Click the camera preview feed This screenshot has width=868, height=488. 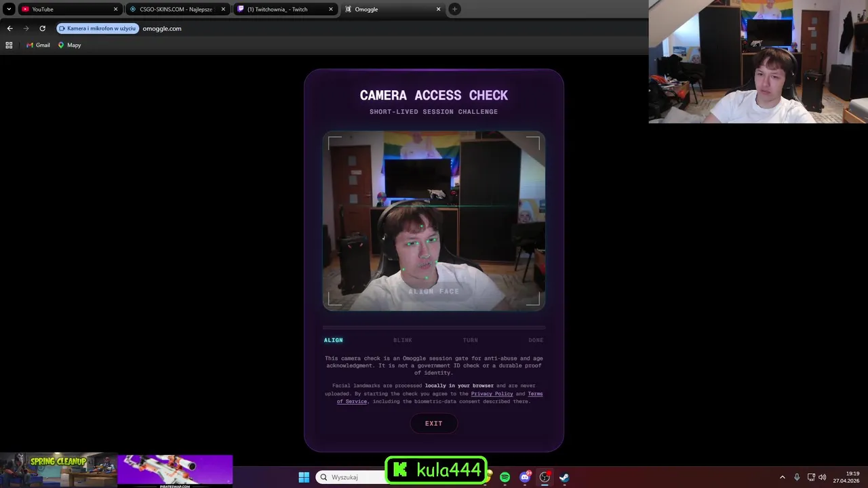[434, 221]
